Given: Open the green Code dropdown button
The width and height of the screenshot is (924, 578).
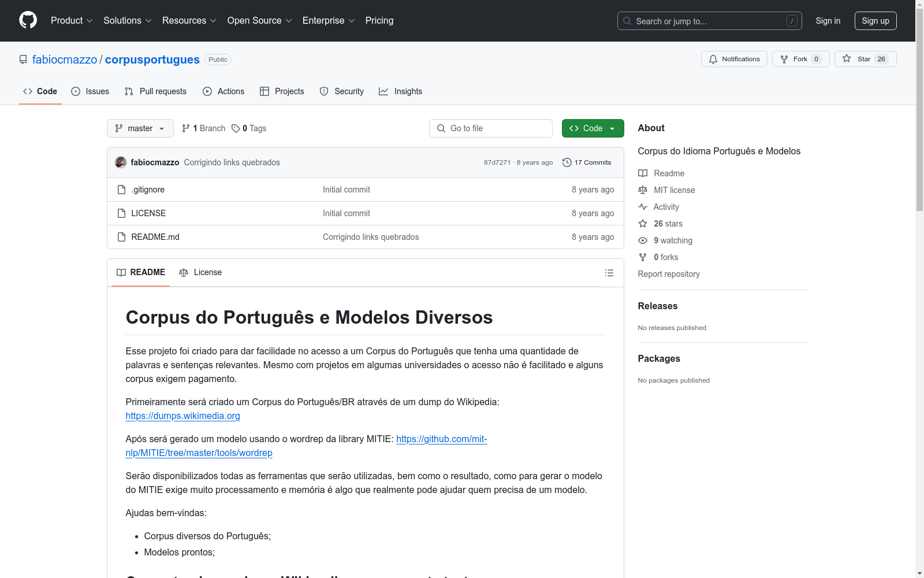Looking at the screenshot, I should tap(593, 128).
